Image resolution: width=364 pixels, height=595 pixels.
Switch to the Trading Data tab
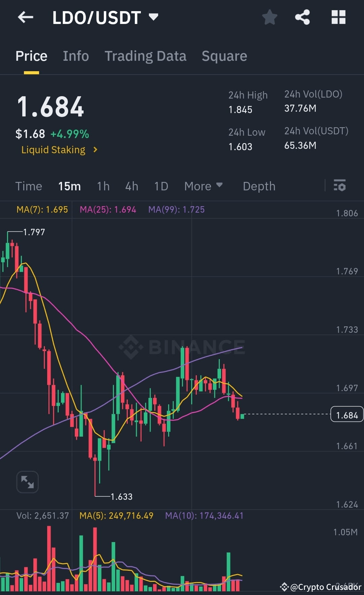(146, 56)
